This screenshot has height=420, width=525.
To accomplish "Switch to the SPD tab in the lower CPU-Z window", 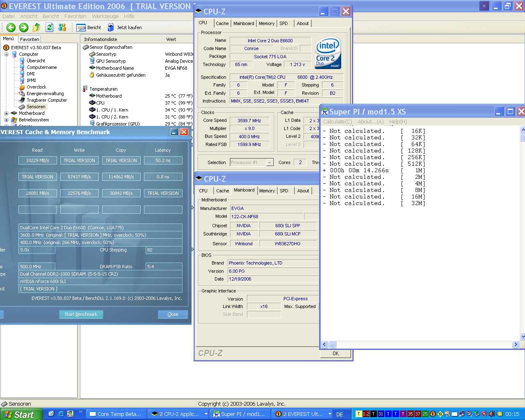I will [284, 191].
